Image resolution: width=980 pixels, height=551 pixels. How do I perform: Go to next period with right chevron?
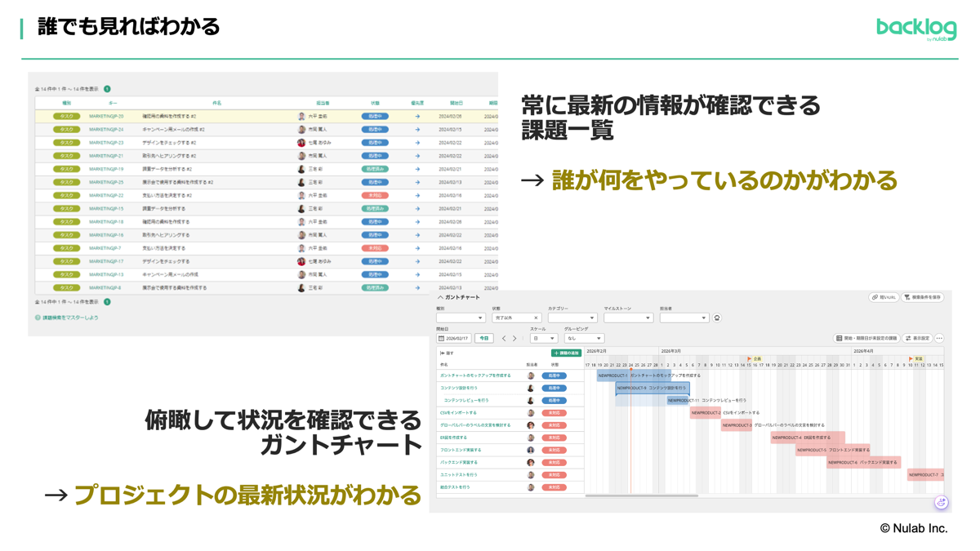[x=514, y=338]
